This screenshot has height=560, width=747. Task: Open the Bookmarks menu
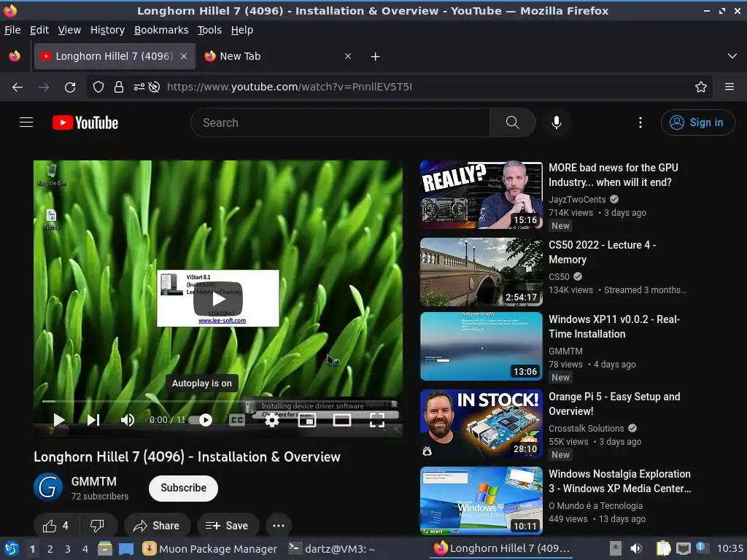pos(161,30)
